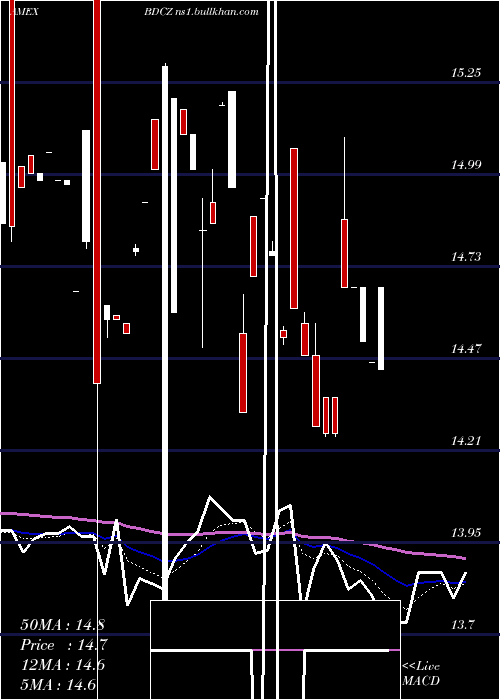Image resolution: width=500 pixels, height=700 pixels.
Task: Select the 13.7 price axis label
Action: tap(462, 625)
